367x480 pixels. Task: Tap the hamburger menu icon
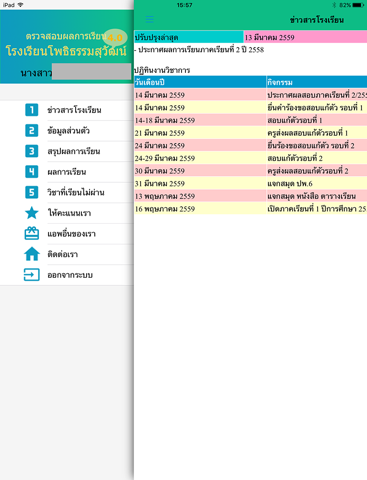click(149, 19)
